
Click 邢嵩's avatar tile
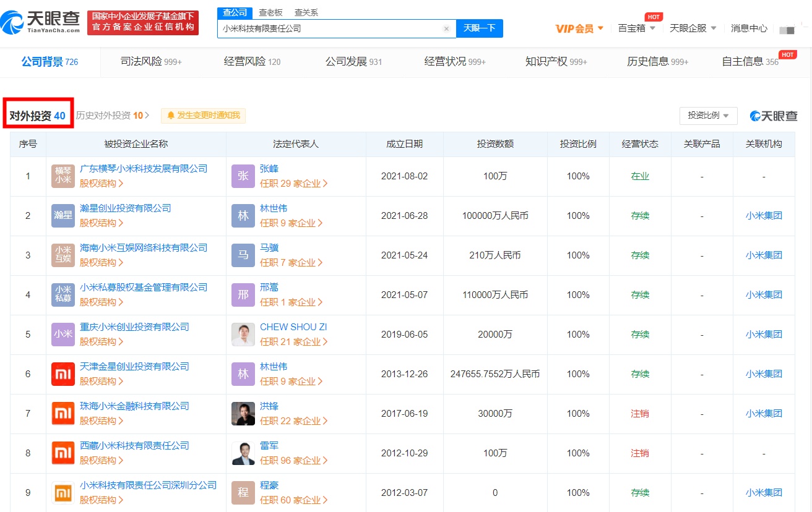tap(243, 295)
